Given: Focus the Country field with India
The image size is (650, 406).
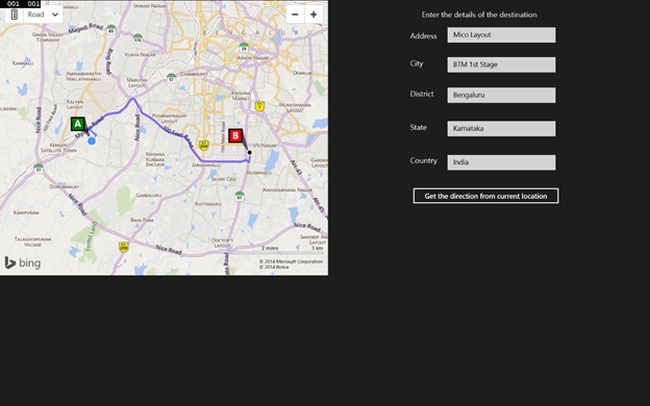Looking at the screenshot, I should tap(501, 163).
